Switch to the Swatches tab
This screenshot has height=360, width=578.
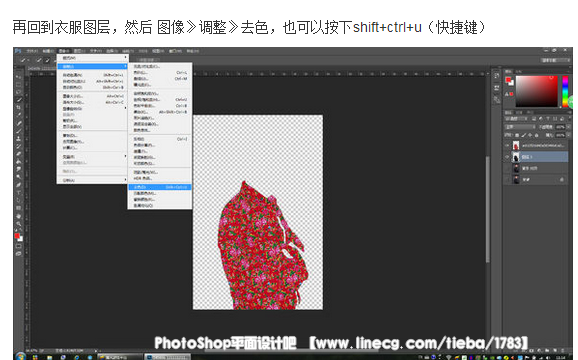click(x=519, y=71)
